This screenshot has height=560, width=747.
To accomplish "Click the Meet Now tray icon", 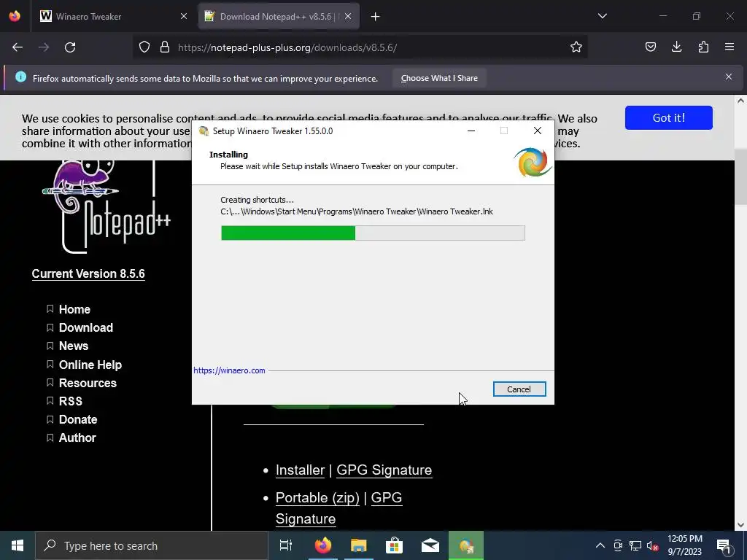I will pyautogui.click(x=618, y=545).
